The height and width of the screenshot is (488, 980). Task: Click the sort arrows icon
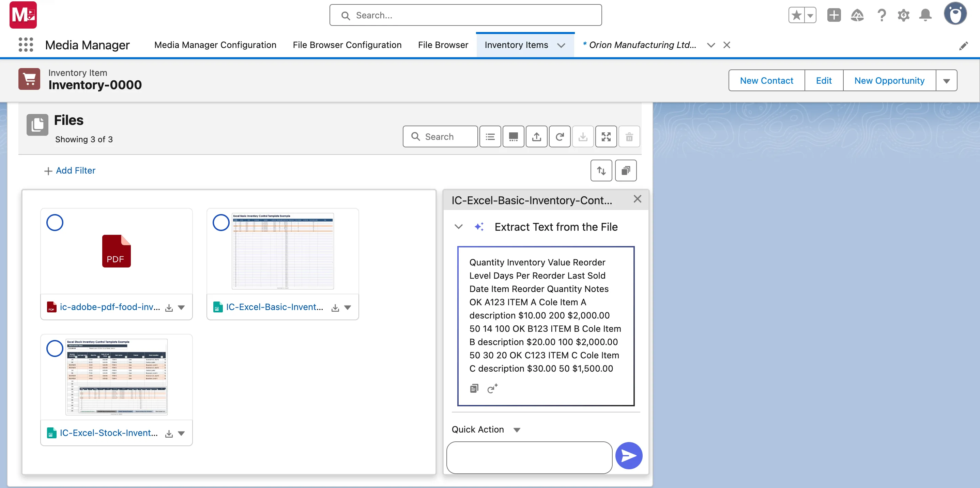click(601, 170)
